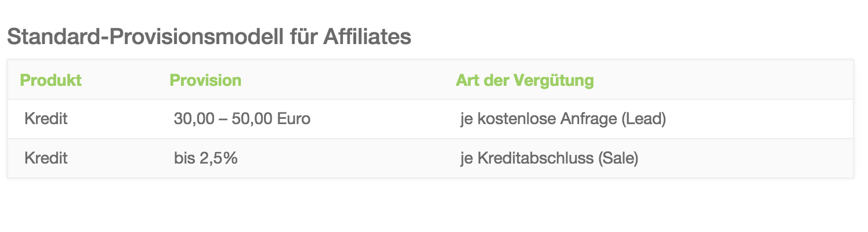Select the je kostenlose Anfrage (Lead) cell
The height and width of the screenshot is (232, 868).
(x=563, y=119)
